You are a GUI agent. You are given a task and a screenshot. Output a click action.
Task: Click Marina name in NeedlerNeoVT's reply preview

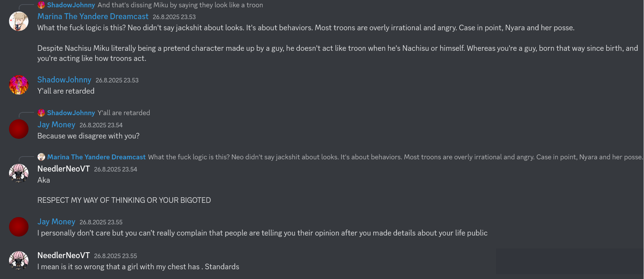[x=96, y=157]
